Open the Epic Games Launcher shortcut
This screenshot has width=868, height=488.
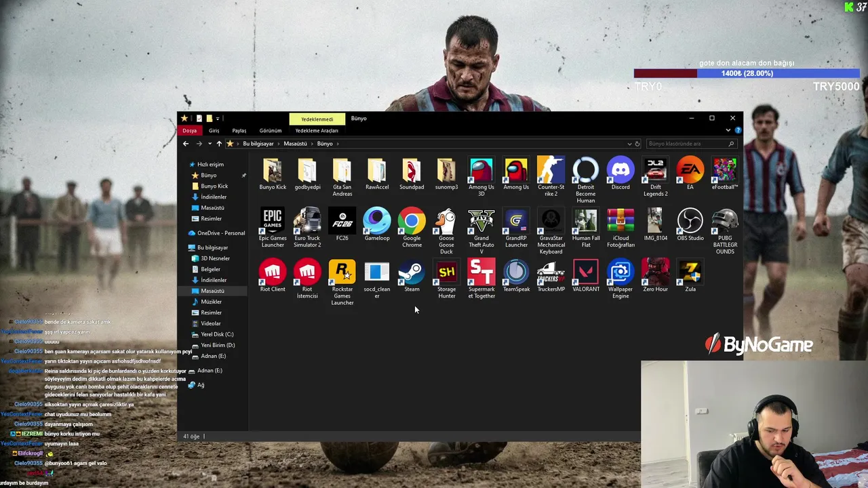click(x=273, y=228)
